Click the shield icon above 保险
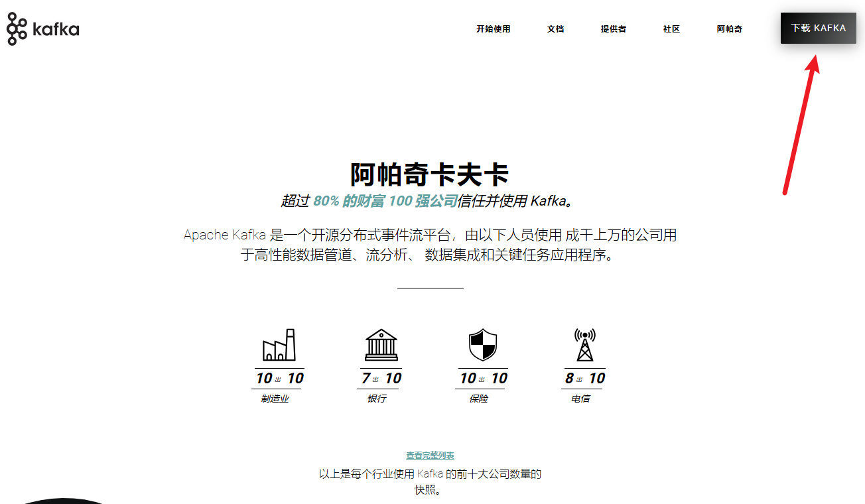Screen dimensions: 865x504 coord(482,345)
